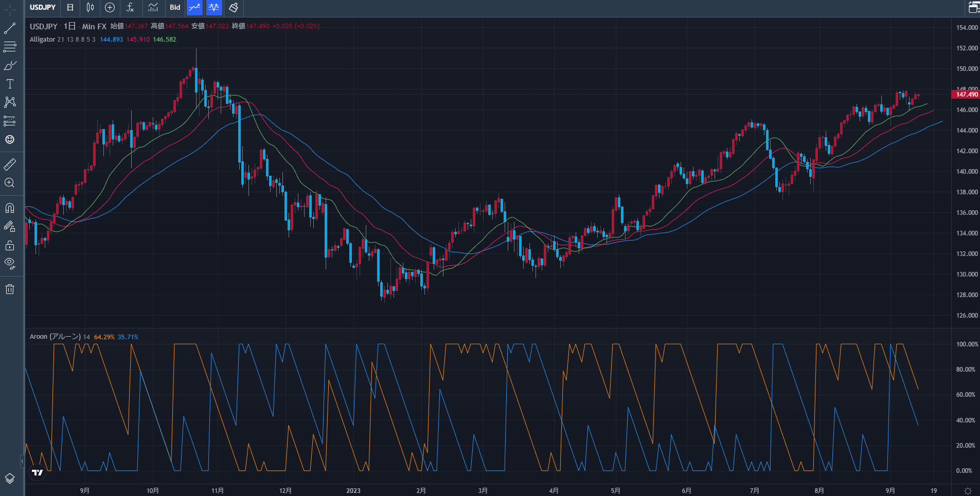980x496 pixels.
Task: Toggle stay in drawing mode pencil-lock
Action: coord(10,227)
